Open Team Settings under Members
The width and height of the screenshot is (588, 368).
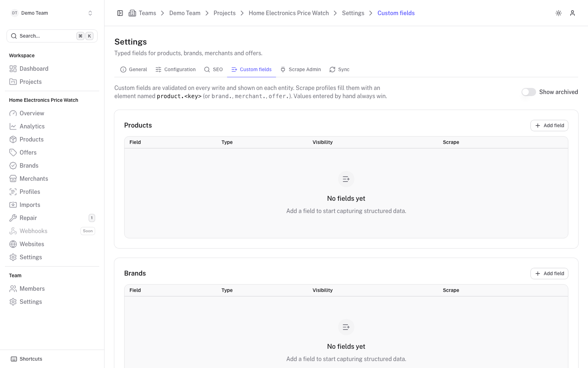tap(52, 302)
